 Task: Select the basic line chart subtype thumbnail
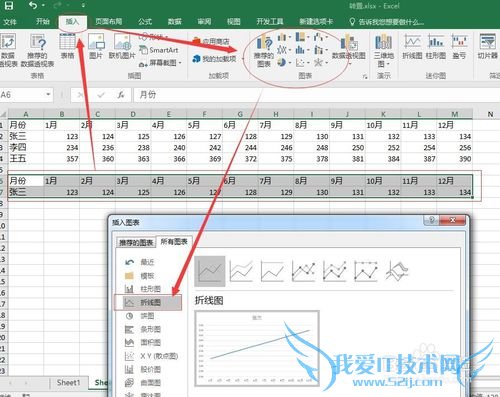(210, 271)
